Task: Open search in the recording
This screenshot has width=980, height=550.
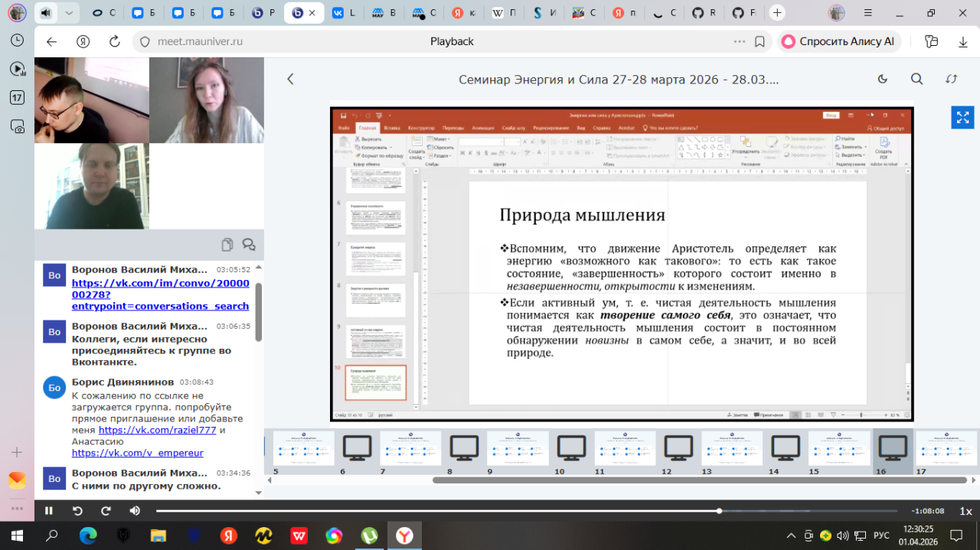Action: click(916, 79)
